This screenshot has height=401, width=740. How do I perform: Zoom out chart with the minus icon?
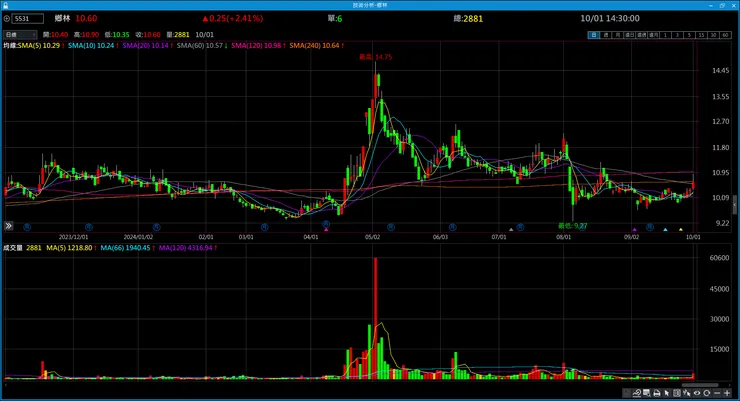(717, 393)
